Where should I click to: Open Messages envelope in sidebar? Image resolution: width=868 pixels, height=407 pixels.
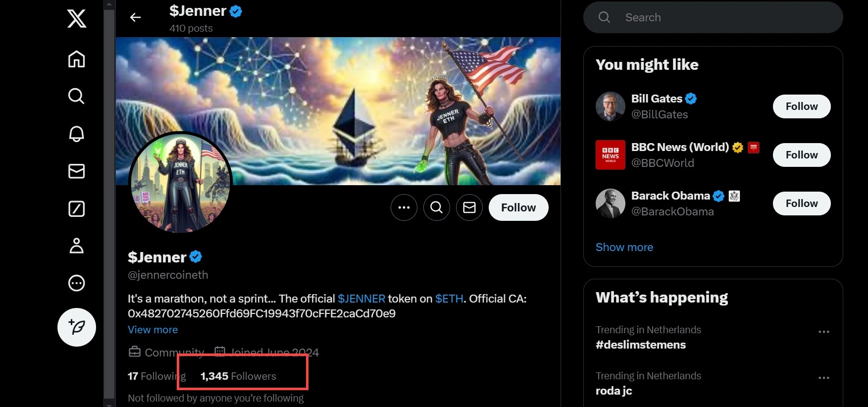click(x=77, y=171)
